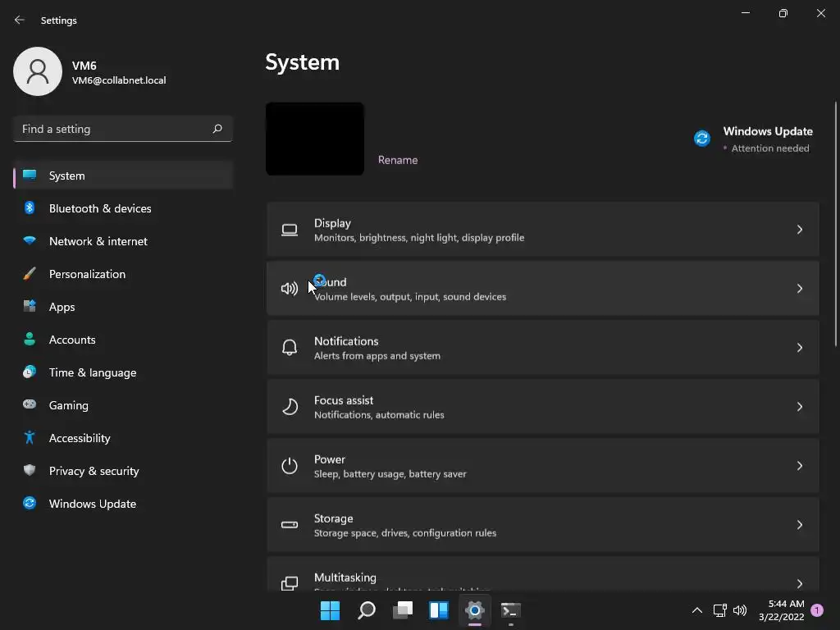Click the Notifications bell icon

tap(290, 348)
